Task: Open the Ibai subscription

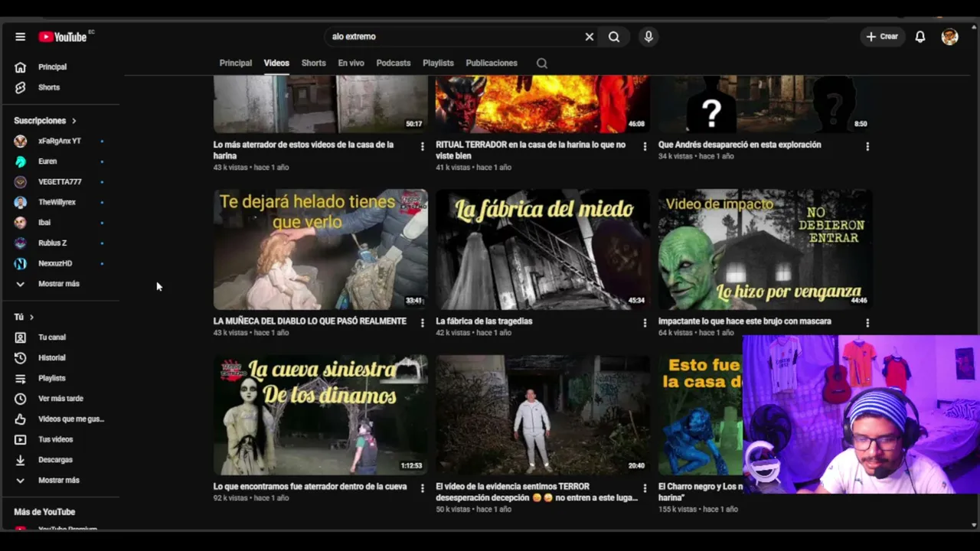Action: (61, 223)
